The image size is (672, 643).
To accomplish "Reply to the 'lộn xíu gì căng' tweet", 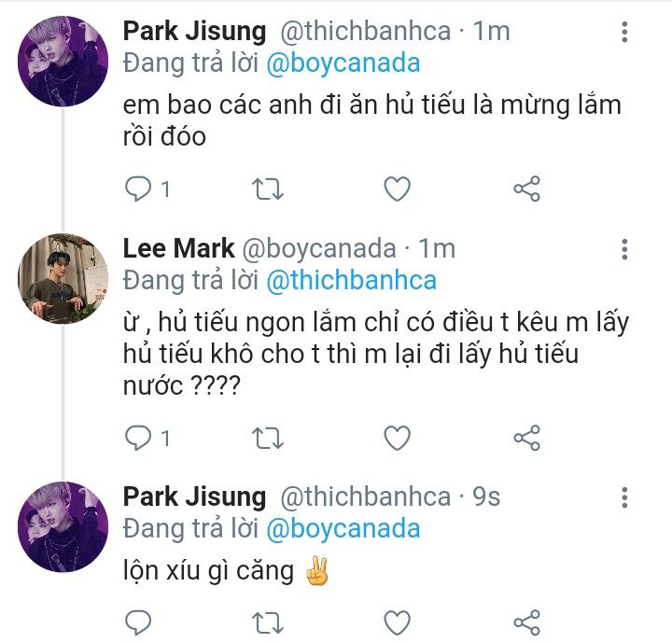I will [x=138, y=622].
